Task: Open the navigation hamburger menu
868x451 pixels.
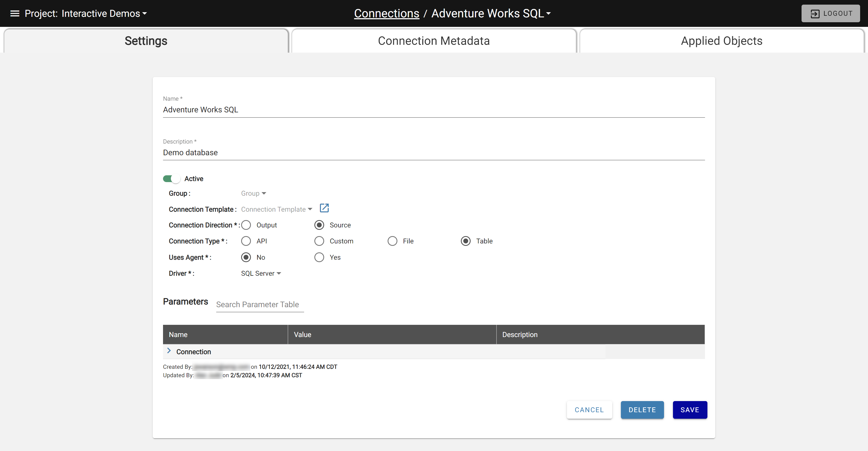Action: tap(15, 14)
